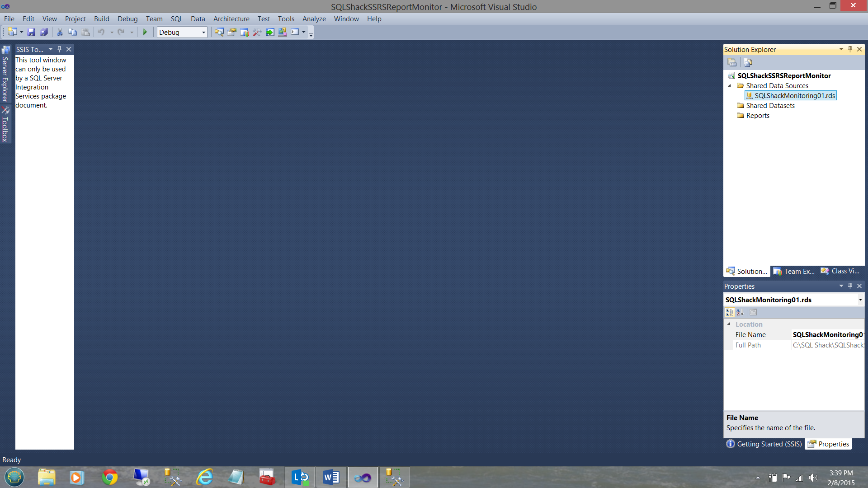The height and width of the screenshot is (488, 868).
Task: Toggle Alphabetical sort in Properties panel
Action: (740, 312)
